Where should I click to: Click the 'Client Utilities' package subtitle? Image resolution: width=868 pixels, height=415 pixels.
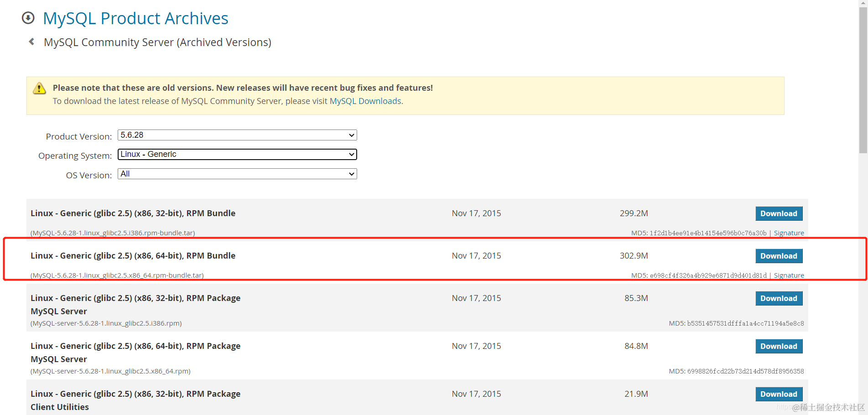60,407
